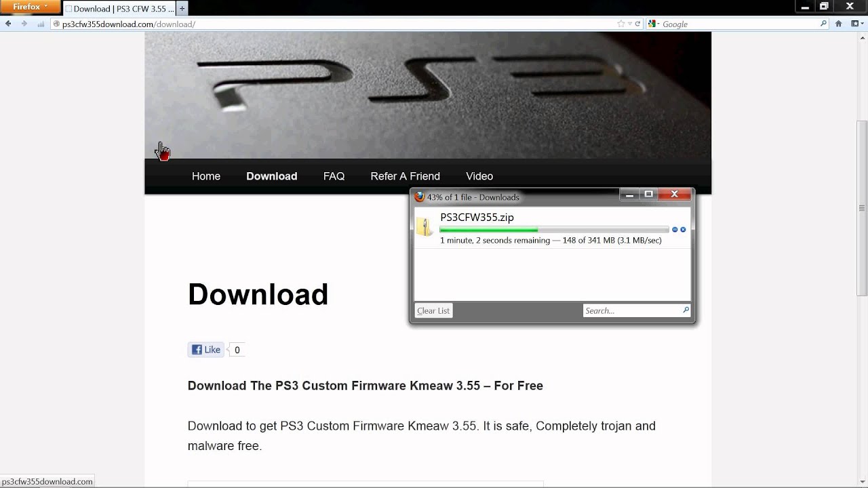The width and height of the screenshot is (868, 488).
Task: Click the toolbar search magnifier icon
Action: pyautogui.click(x=824, y=24)
